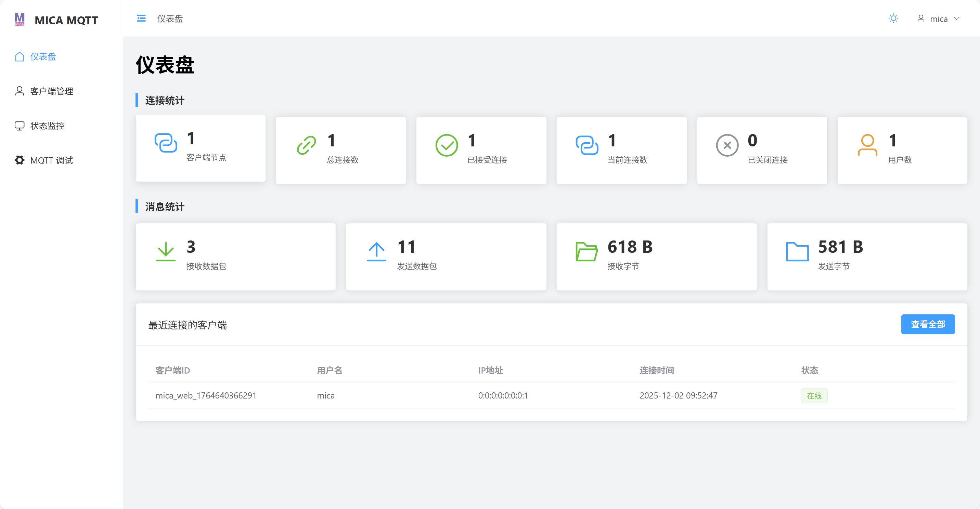Open the MQTT 调试 page

coord(51,160)
